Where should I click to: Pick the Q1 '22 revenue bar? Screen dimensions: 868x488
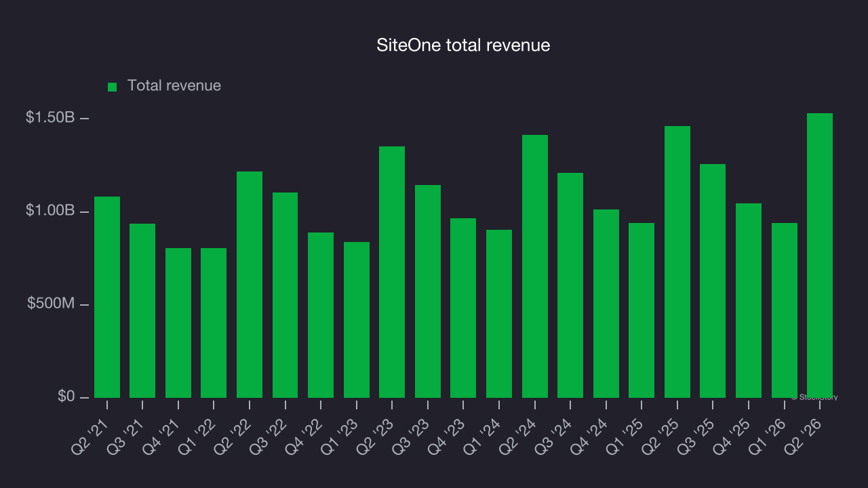[214, 323]
